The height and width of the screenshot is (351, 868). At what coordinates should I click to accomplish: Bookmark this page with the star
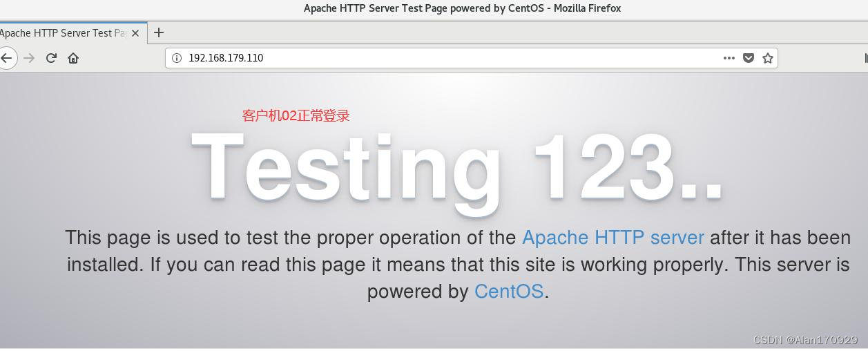pos(767,58)
